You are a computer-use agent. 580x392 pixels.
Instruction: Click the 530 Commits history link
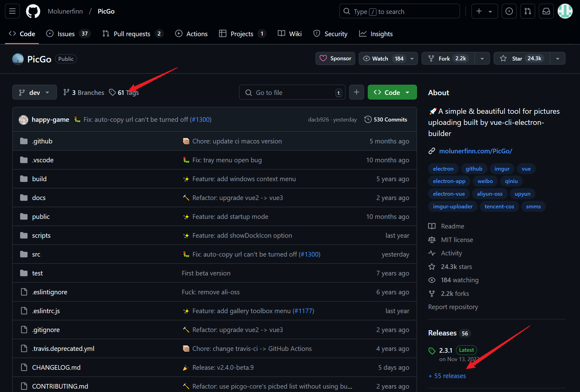pos(386,120)
